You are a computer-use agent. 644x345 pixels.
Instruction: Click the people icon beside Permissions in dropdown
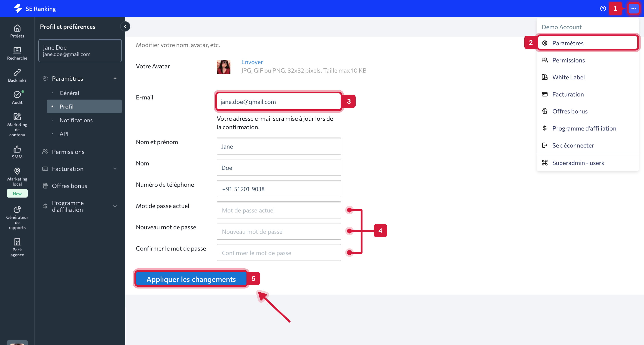point(544,60)
